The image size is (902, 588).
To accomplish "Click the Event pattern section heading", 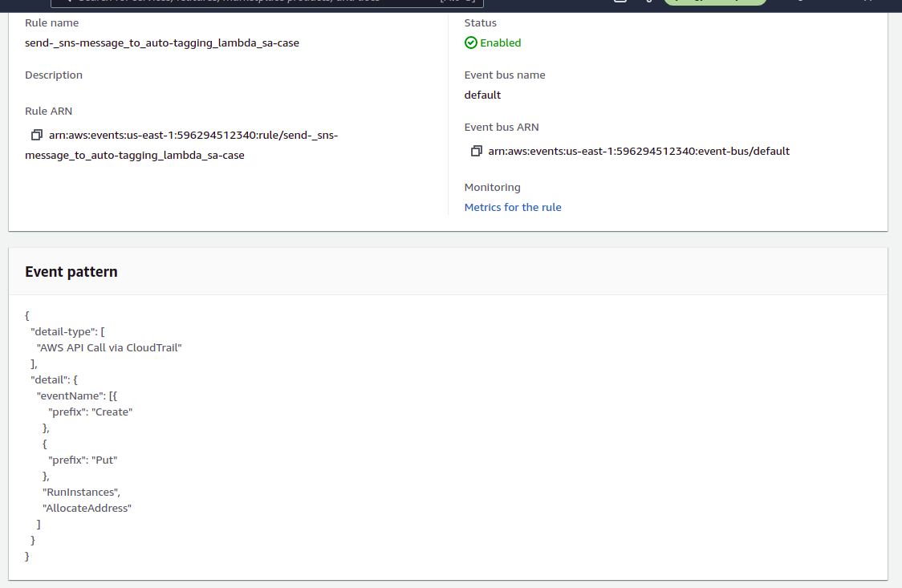I will pyautogui.click(x=71, y=272).
